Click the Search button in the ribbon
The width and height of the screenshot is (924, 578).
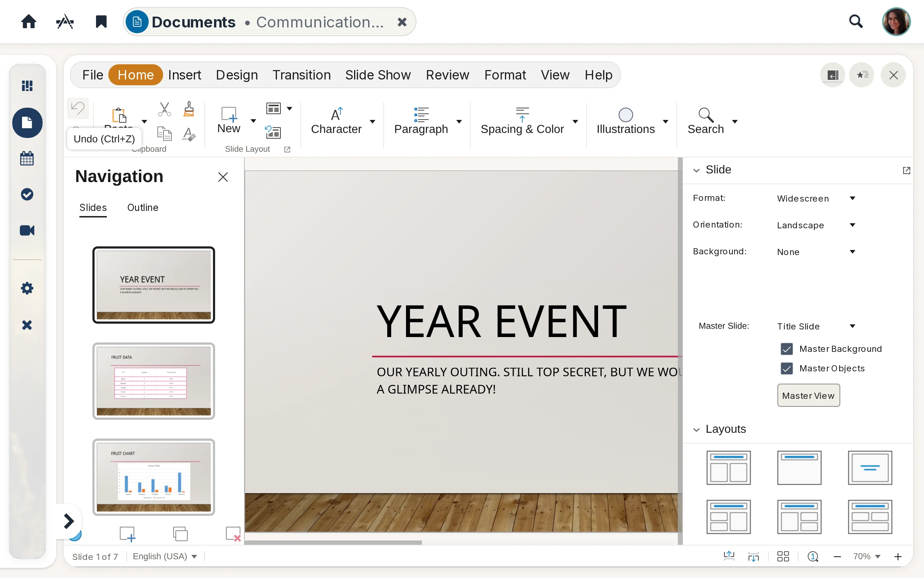tap(705, 121)
